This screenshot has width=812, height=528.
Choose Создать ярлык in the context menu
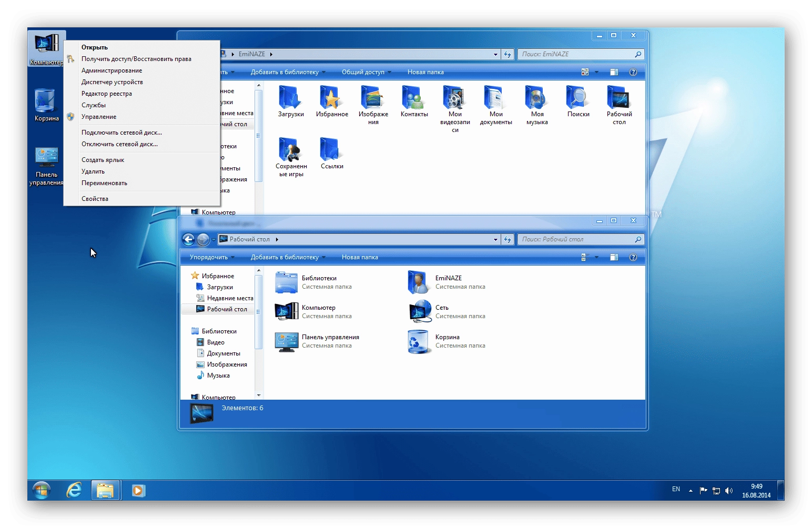click(141, 160)
